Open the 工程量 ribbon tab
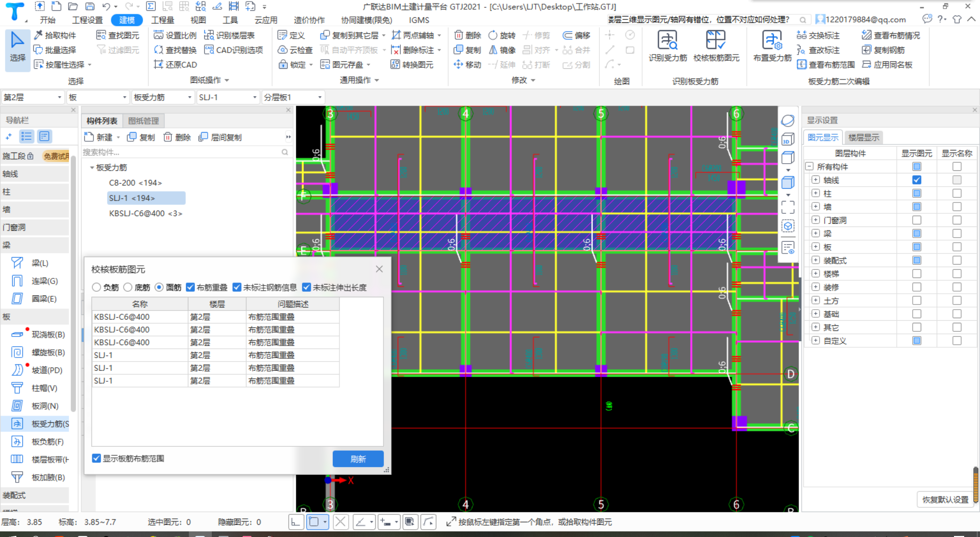This screenshot has width=980, height=537. 163,20
